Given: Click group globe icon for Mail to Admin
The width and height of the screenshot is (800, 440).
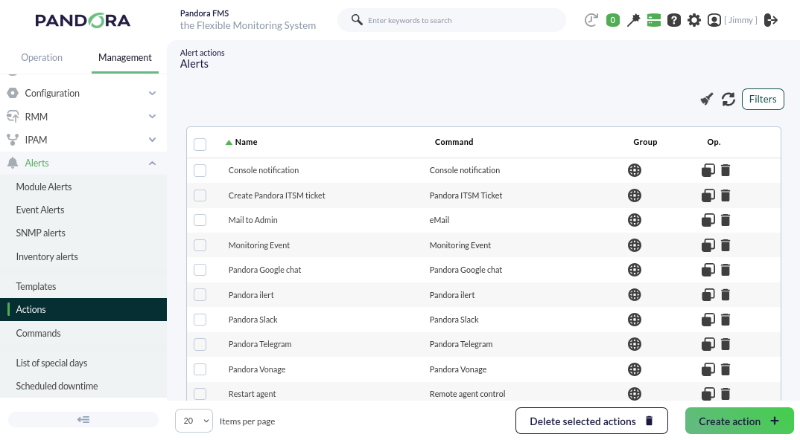Looking at the screenshot, I should (x=635, y=220).
